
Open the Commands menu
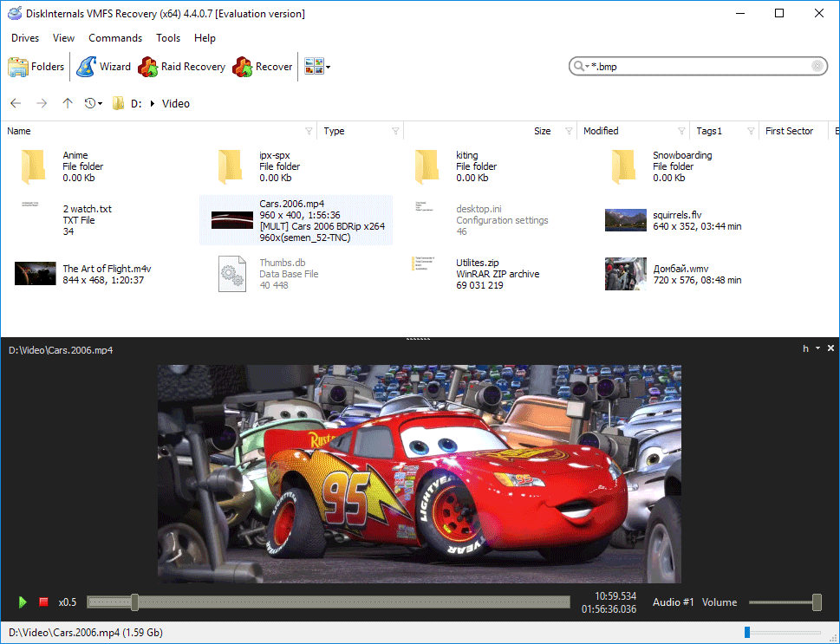click(115, 38)
